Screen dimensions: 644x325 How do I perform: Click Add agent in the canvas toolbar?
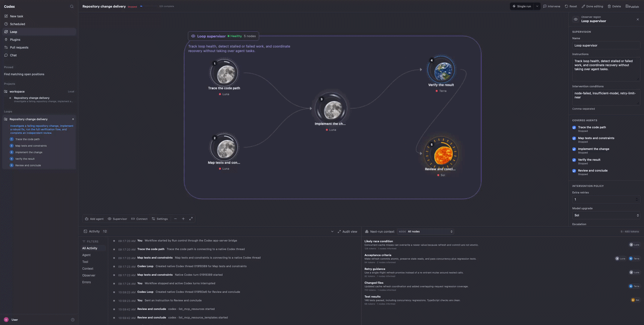coord(94,219)
